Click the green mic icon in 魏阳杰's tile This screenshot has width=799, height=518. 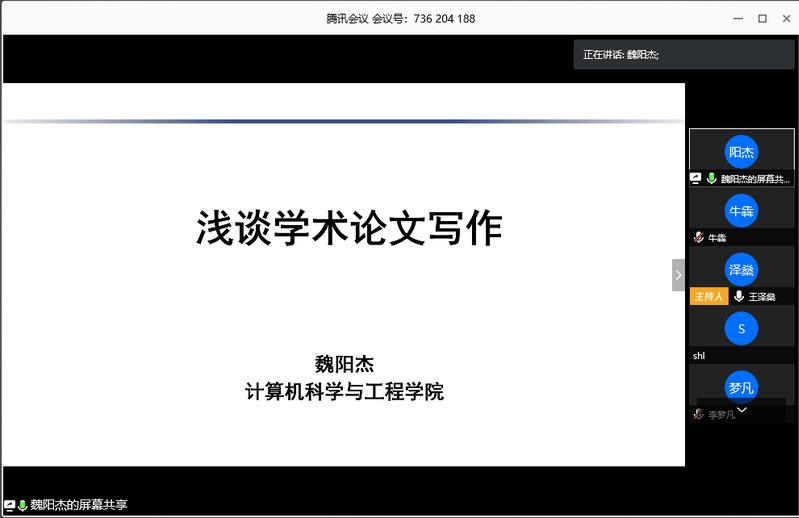pos(711,179)
